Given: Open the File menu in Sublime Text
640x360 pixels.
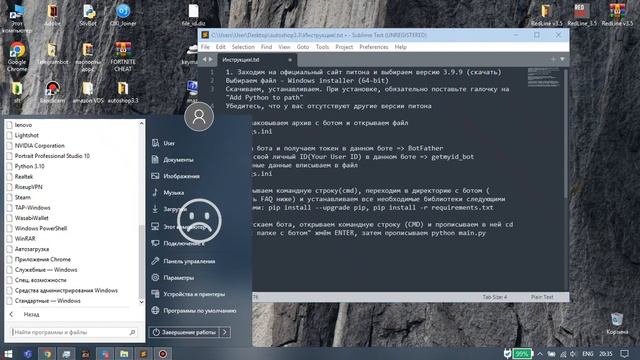Looking at the screenshot, I should [x=205, y=47].
